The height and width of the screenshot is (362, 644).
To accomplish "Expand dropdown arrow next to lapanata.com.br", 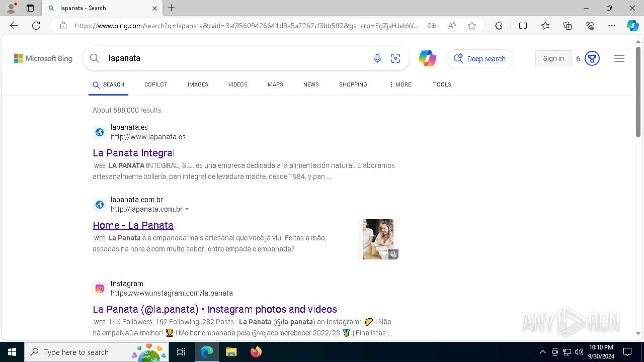I will pyautogui.click(x=187, y=209).
